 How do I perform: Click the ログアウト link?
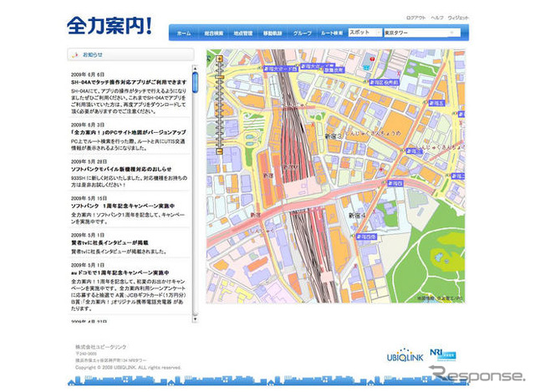[x=416, y=18]
